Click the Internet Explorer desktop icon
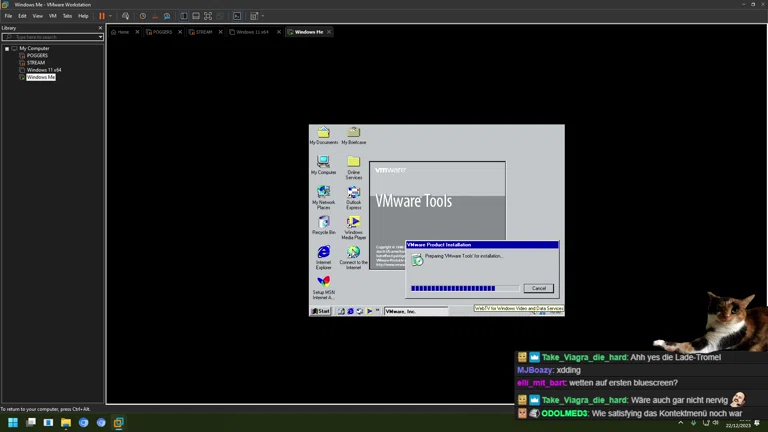The image size is (768, 432). 323,258
